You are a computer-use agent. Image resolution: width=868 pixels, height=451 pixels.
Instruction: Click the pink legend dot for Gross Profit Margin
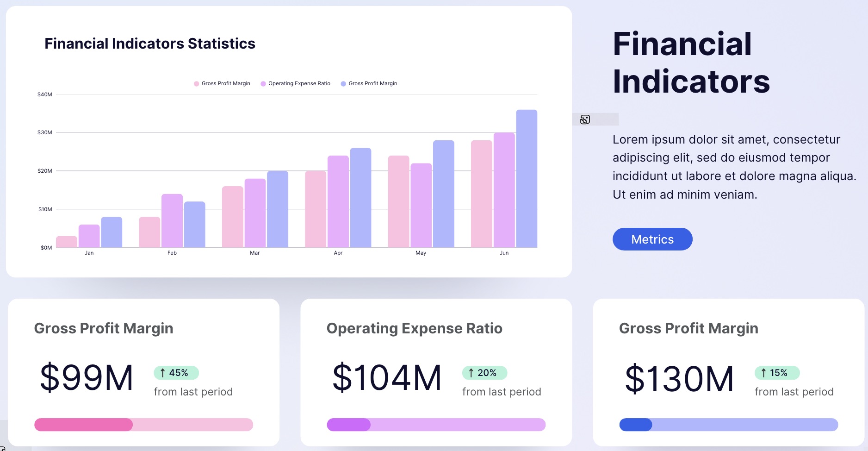coord(196,83)
